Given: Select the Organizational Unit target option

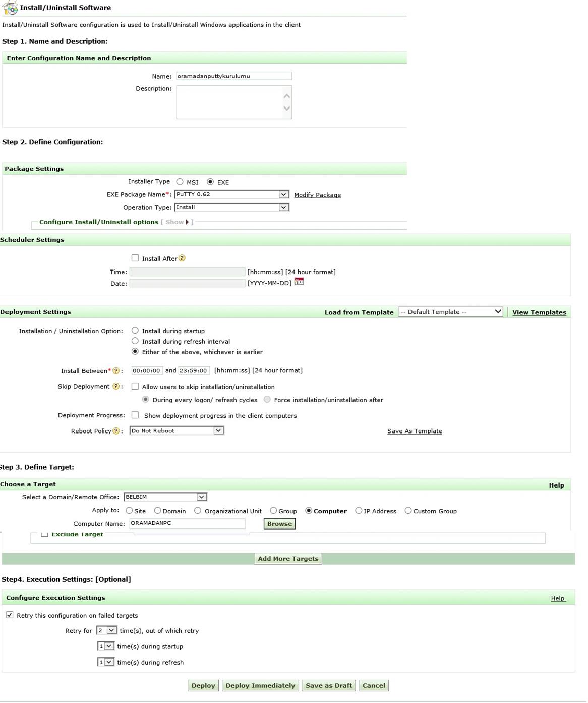Looking at the screenshot, I should [198, 511].
